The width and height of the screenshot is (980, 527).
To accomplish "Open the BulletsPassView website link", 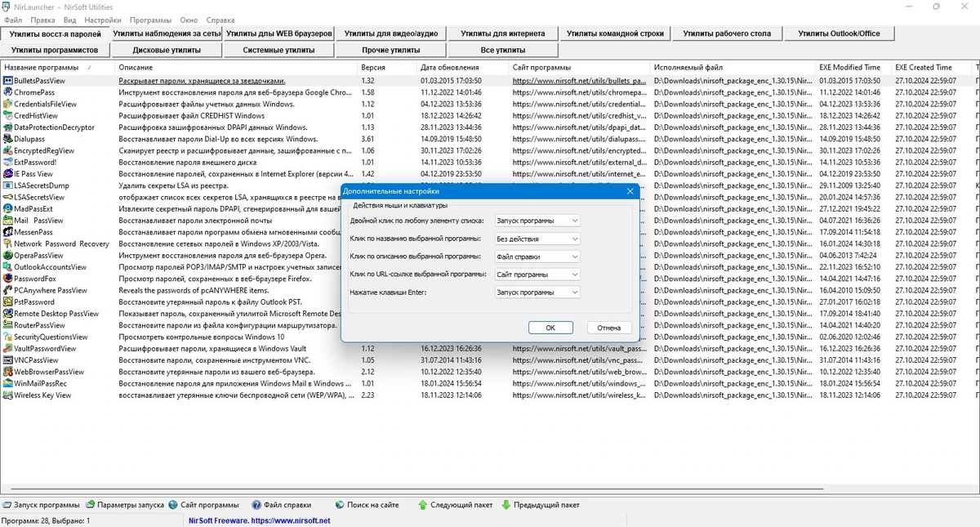I will [x=580, y=81].
